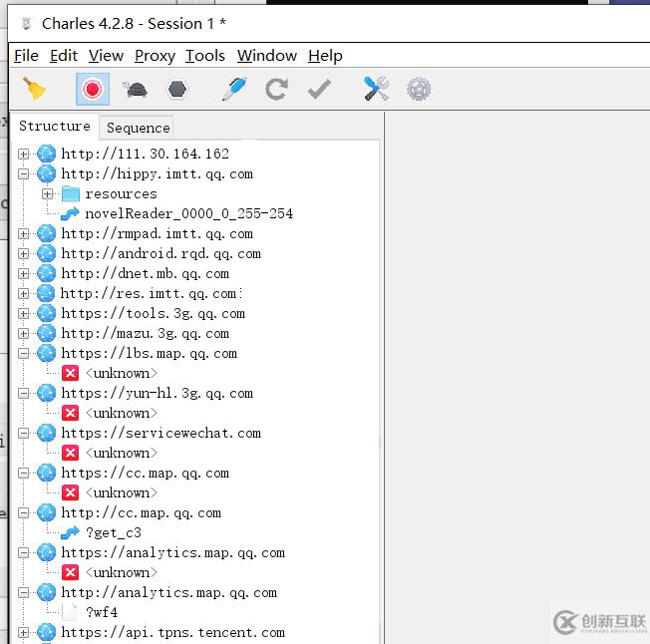Expand the http://dnet.mb.qq.com node

pyautogui.click(x=24, y=273)
